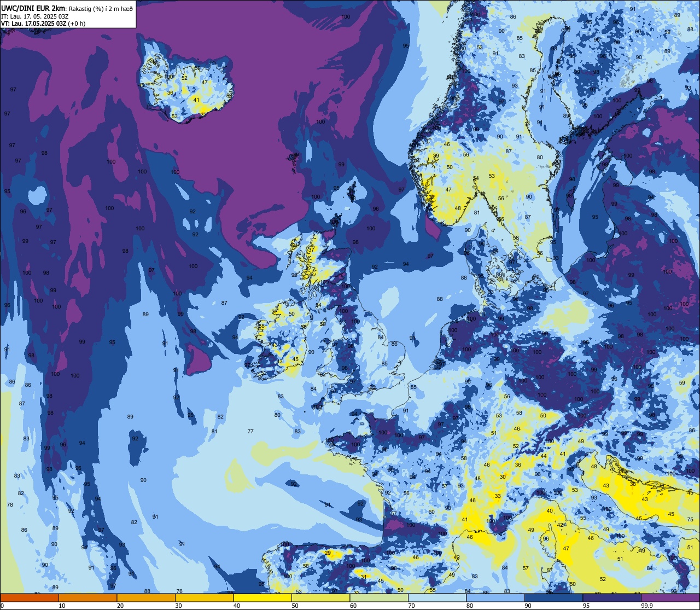The image size is (700, 610).
Task: Select the 95–99.9% dark navy legend segment
Action: (612, 597)
